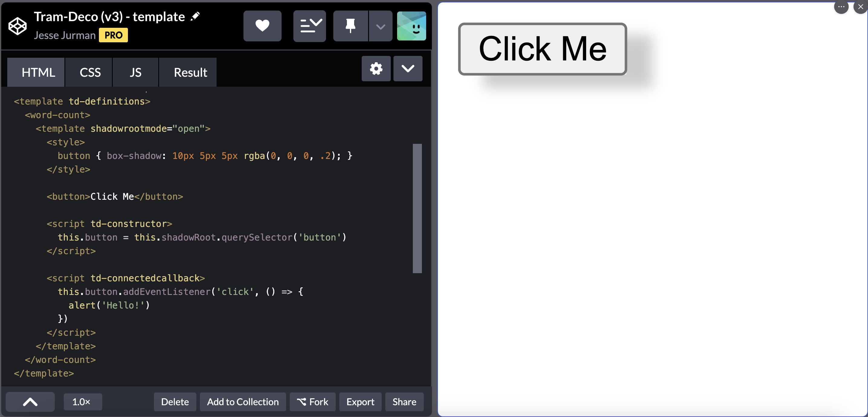Open the user avatar menu
Image resolution: width=868 pixels, height=417 pixels.
tap(411, 26)
